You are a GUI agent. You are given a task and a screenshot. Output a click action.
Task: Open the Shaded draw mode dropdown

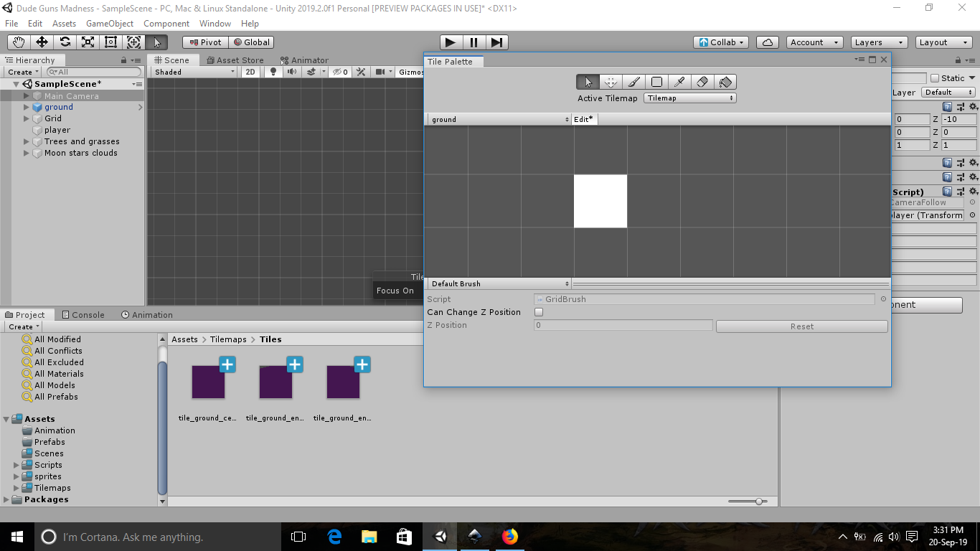(194, 72)
